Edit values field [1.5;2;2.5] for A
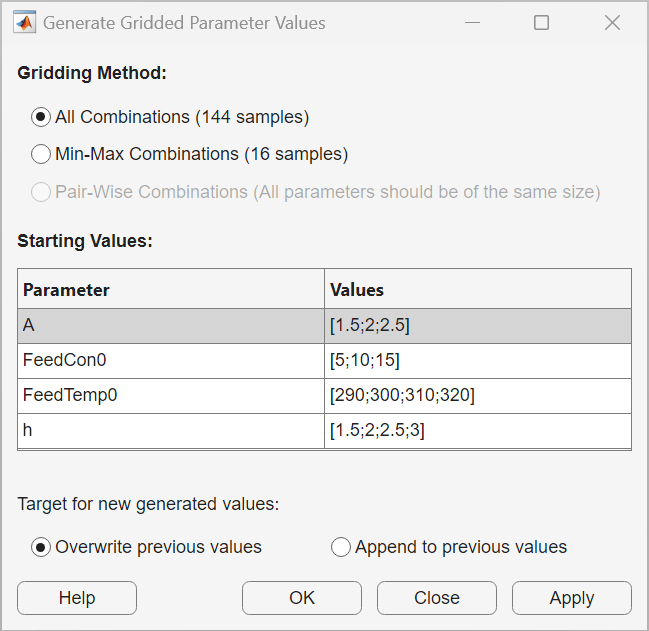649x631 pixels. pyautogui.click(x=477, y=326)
